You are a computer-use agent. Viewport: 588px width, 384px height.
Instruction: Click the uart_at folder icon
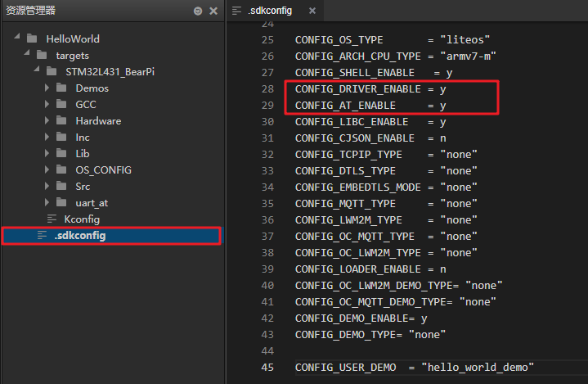[x=61, y=203]
